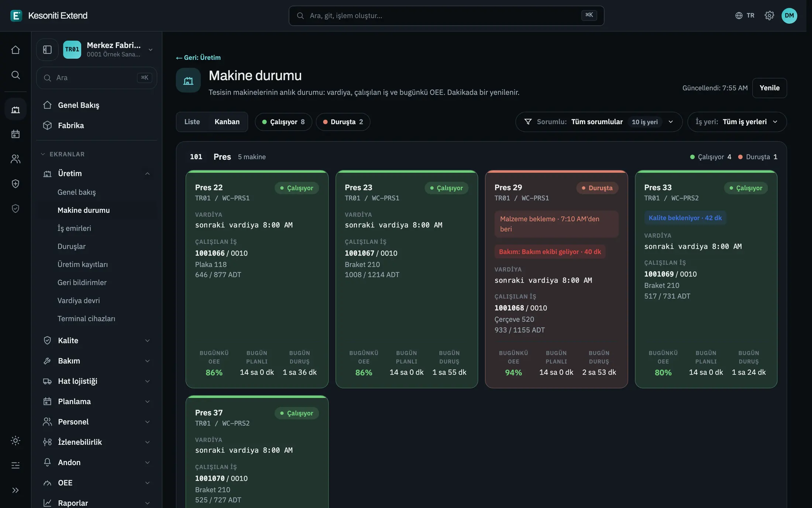Focus the sidebar Ara search field

97,78
